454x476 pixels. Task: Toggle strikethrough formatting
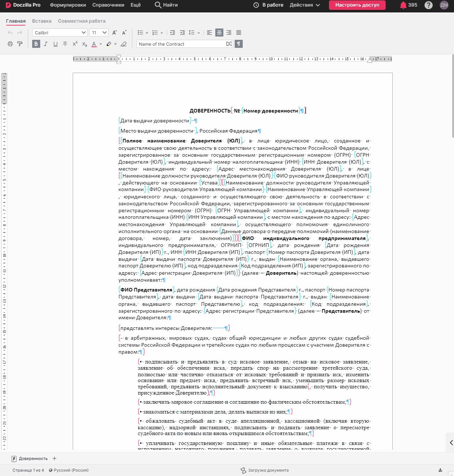point(65,44)
